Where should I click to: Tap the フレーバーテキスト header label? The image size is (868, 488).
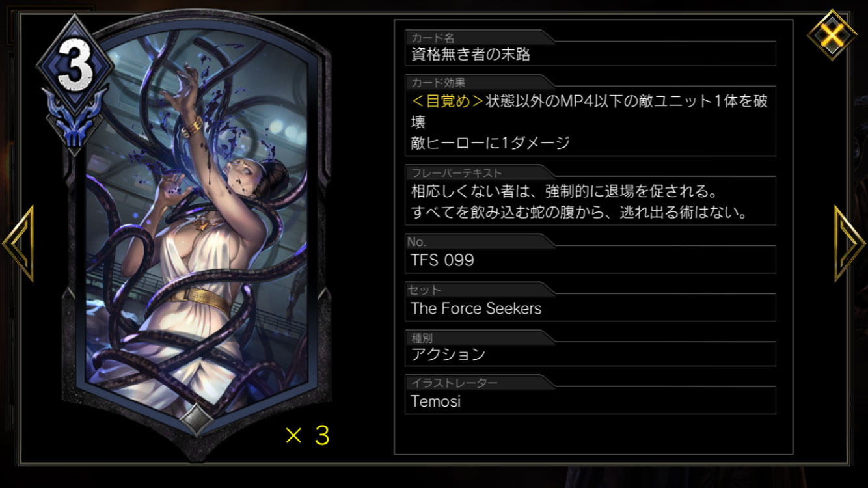(x=456, y=173)
